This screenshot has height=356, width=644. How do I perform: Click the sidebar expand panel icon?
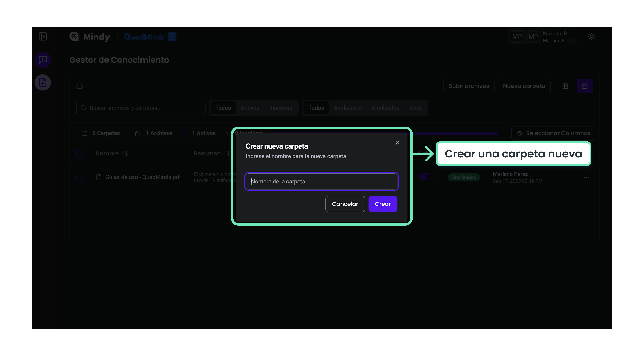pos(43,36)
